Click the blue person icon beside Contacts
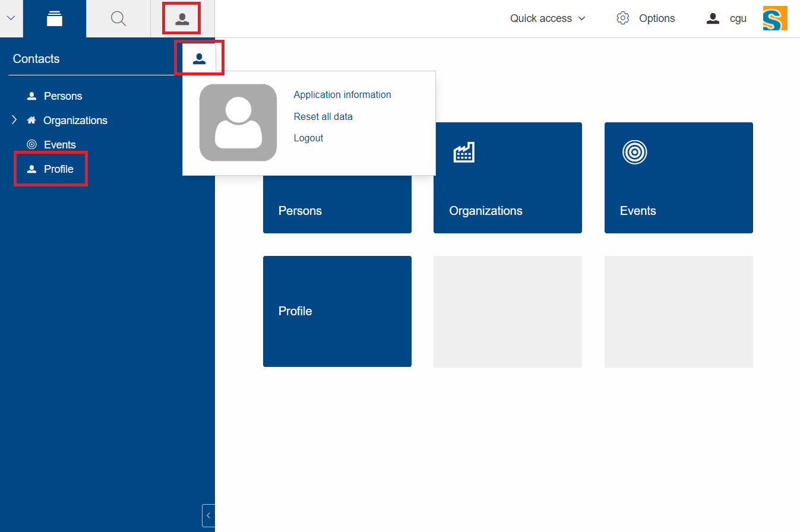Viewport: 800px width, 532px height. tap(199, 58)
